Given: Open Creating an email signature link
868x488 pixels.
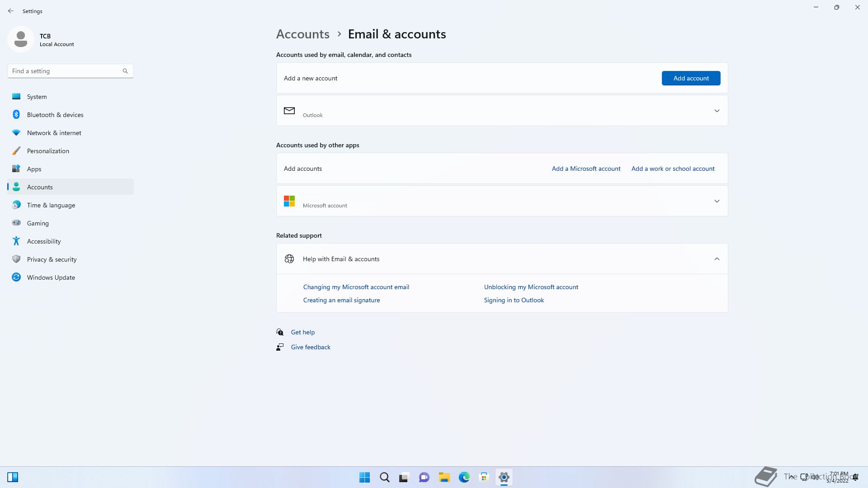Looking at the screenshot, I should point(341,300).
